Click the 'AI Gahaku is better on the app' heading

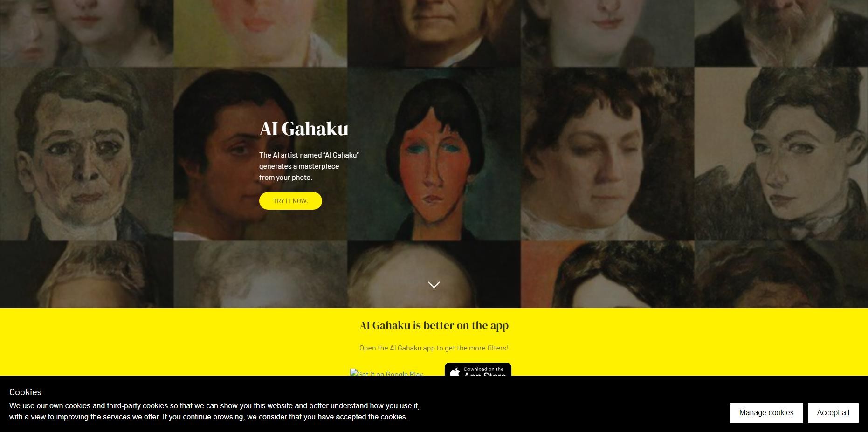click(x=434, y=325)
